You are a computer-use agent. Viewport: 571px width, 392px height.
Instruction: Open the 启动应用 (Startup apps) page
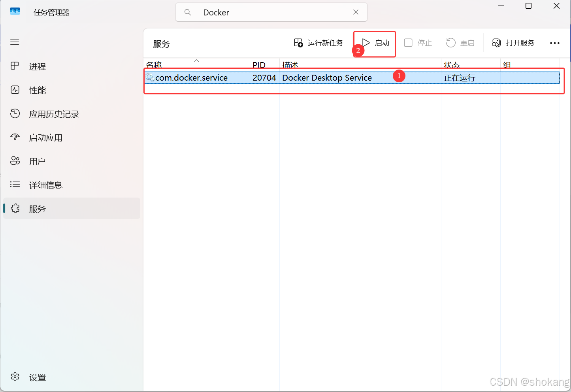pyautogui.click(x=46, y=138)
